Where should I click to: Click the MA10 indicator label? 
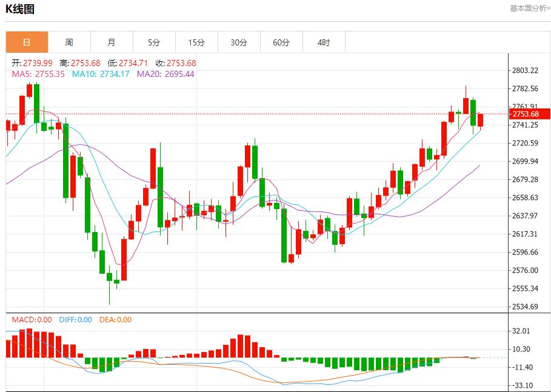(x=101, y=74)
